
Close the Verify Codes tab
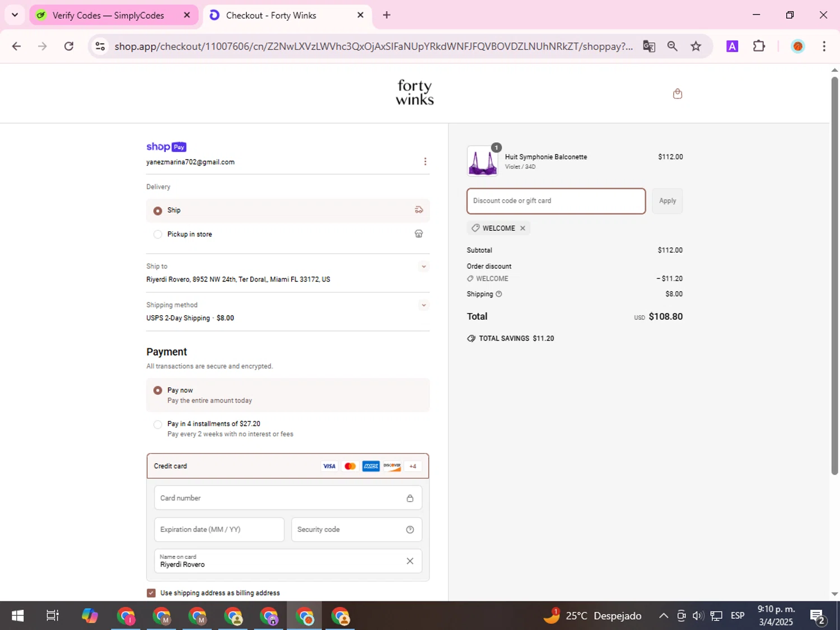tap(187, 15)
